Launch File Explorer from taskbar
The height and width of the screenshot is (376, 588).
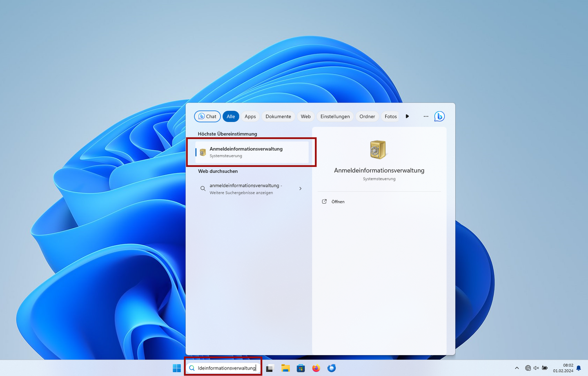285,368
